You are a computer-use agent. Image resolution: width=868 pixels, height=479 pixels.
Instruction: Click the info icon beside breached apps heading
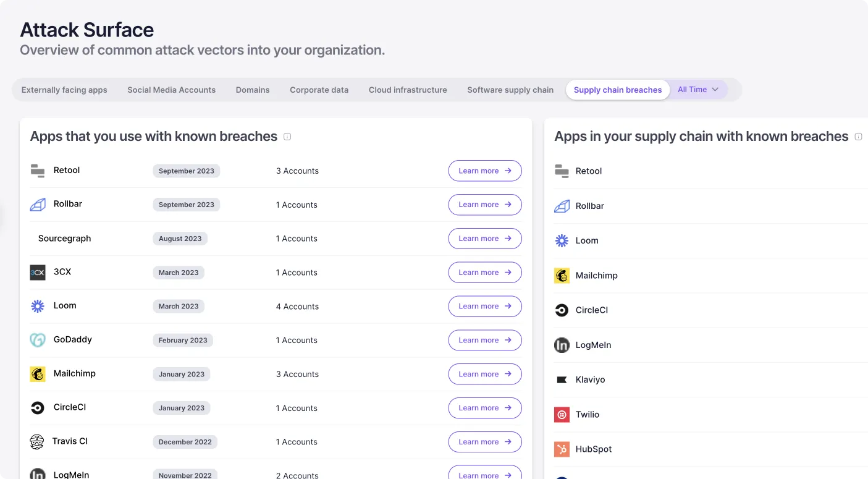(x=287, y=137)
